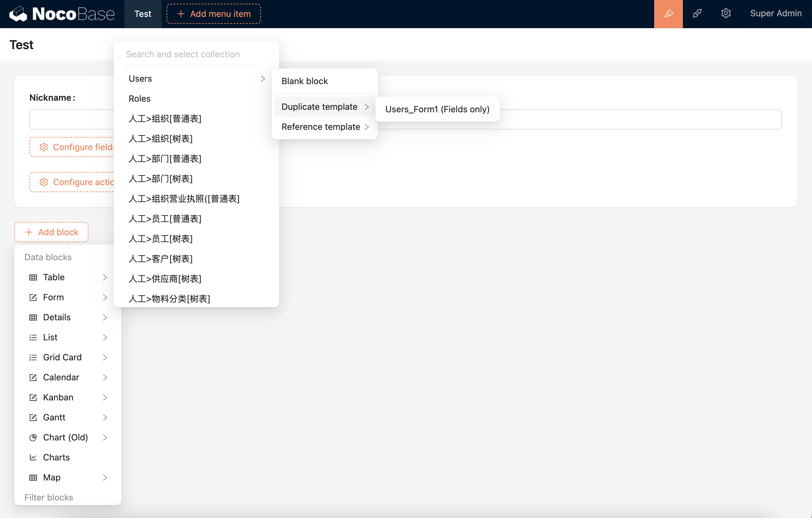Click the NocoBase logo
812x518 pixels.
(x=62, y=13)
